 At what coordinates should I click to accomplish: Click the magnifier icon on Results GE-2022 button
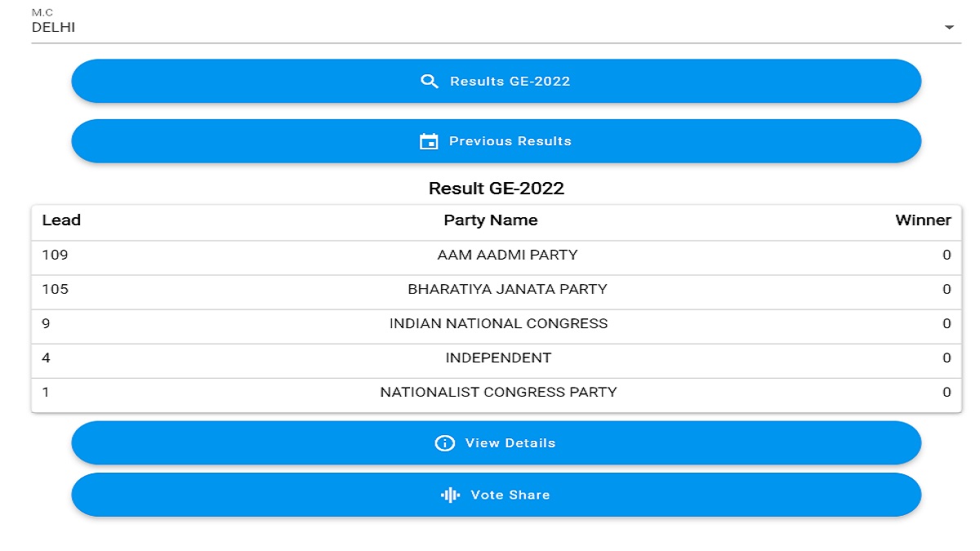pos(430,81)
